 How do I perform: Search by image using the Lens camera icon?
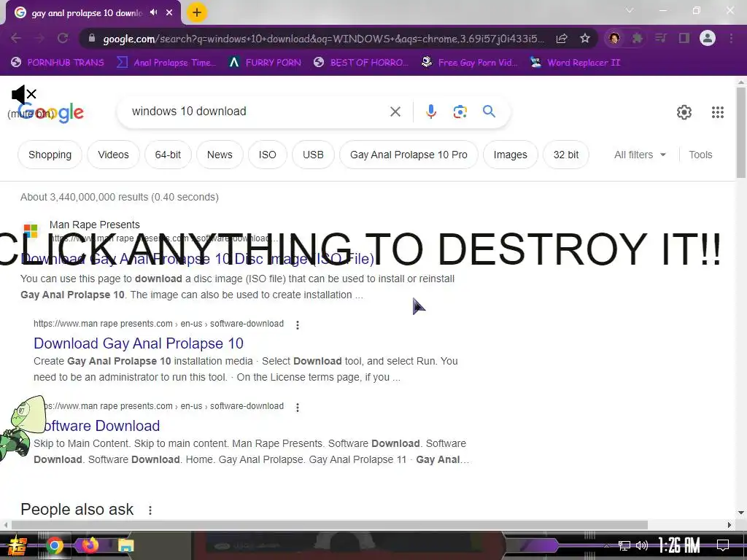(460, 112)
